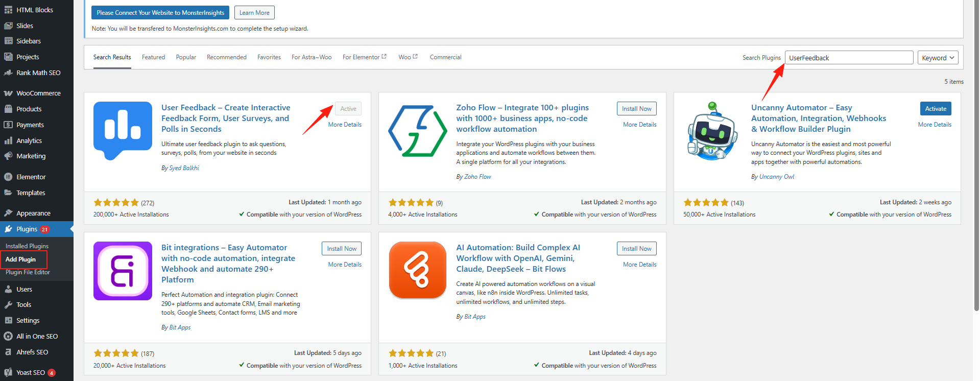The image size is (980, 381).
Task: Click Install Now for Bit integrations
Action: point(342,249)
